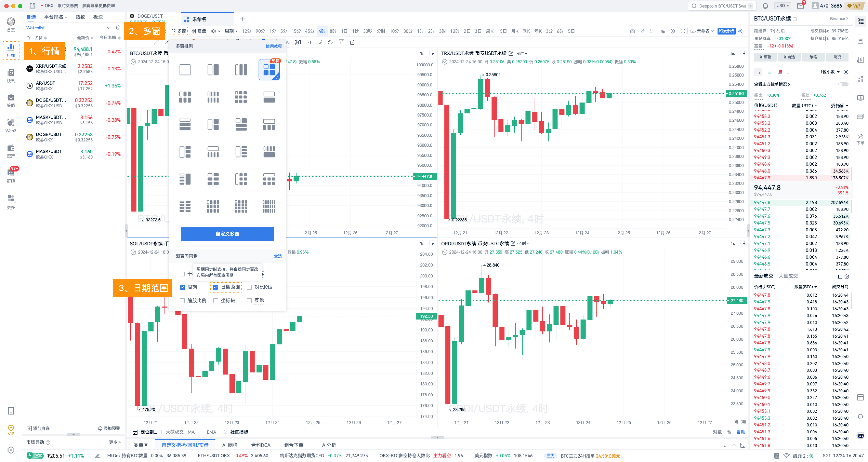868x462 pixels.
Task: Open the 更多 sidebar icon
Action: [11, 202]
